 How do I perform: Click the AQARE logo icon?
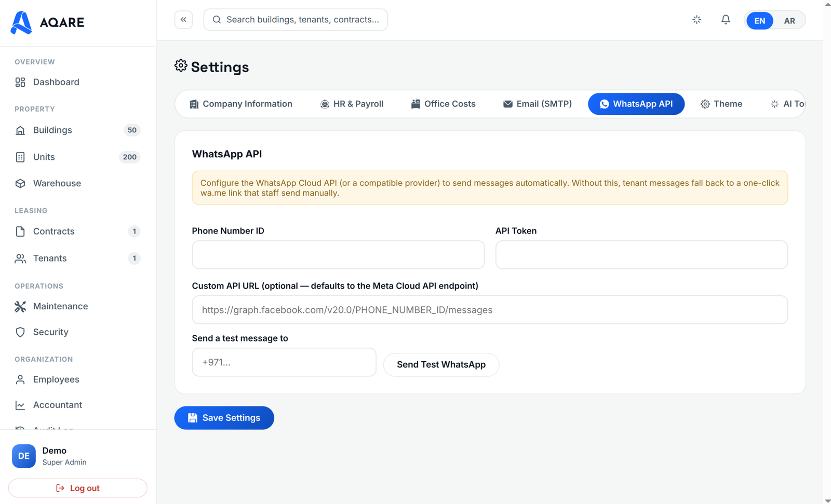[x=21, y=22]
